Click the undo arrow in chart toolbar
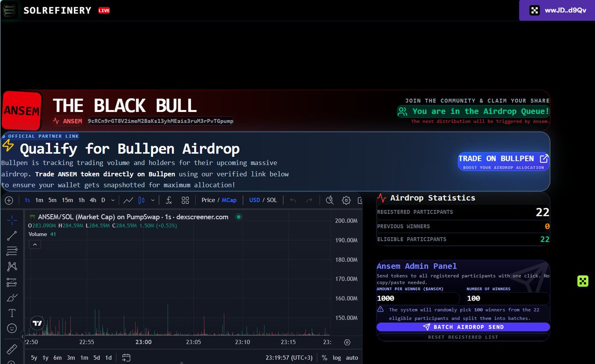The width and height of the screenshot is (595, 364). pyautogui.click(x=293, y=200)
